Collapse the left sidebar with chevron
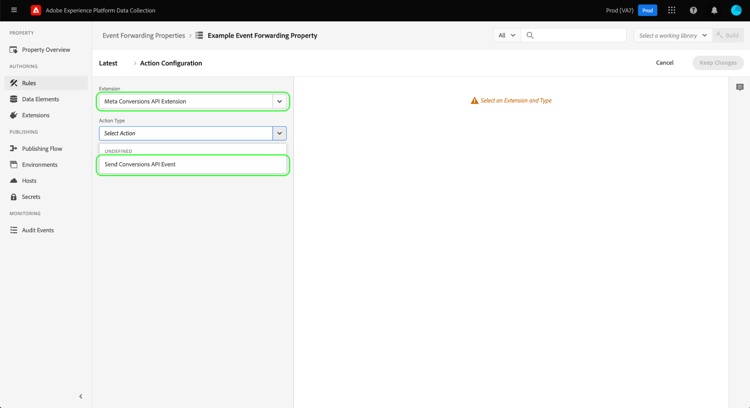This screenshot has width=750, height=408. 80,396
